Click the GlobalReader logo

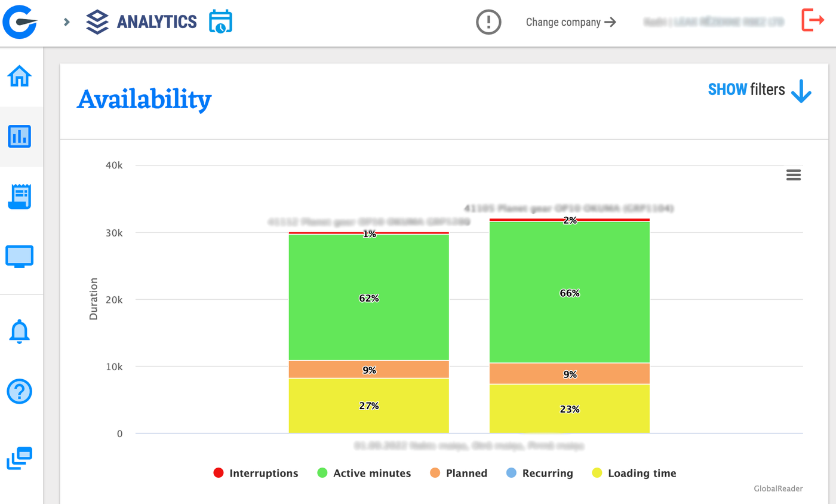click(x=20, y=21)
